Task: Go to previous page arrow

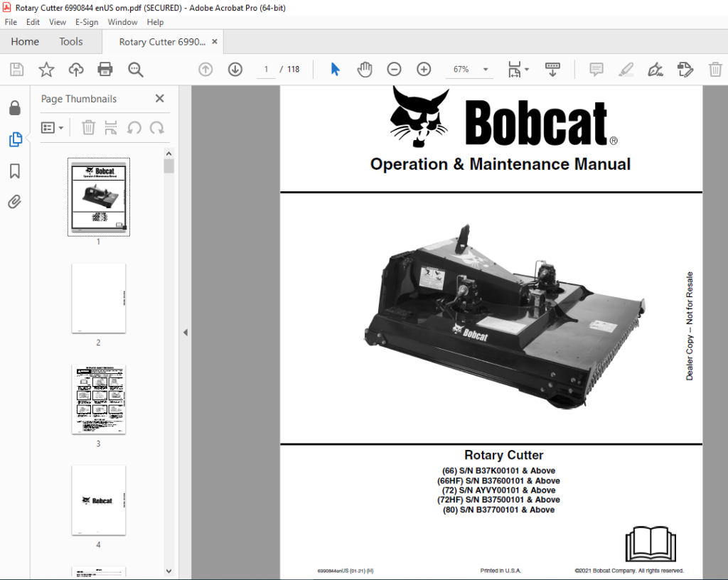Action: (x=205, y=70)
